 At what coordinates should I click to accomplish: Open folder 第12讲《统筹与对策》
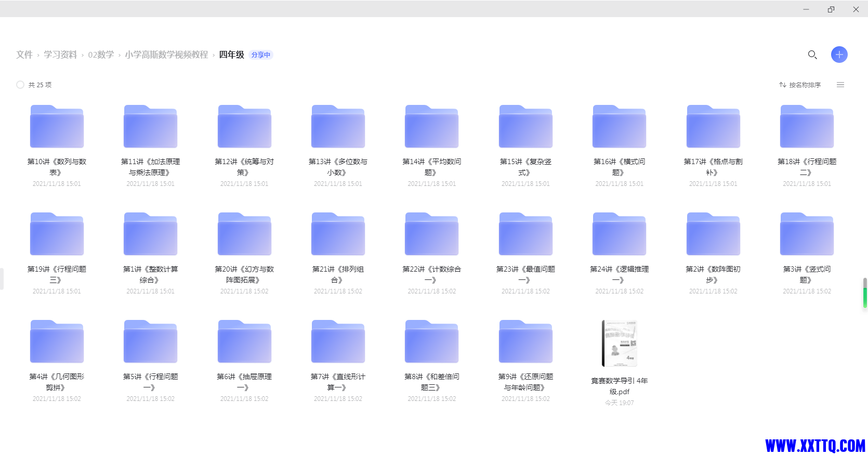(x=244, y=126)
